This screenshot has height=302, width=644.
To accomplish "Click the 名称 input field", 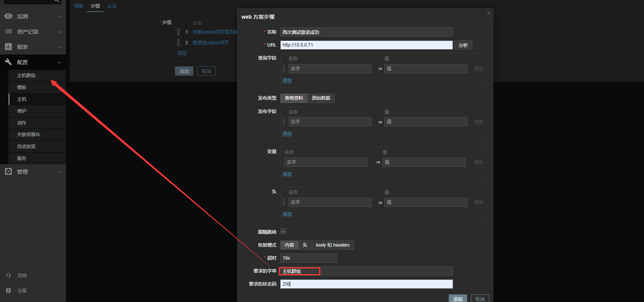I will tap(366, 32).
